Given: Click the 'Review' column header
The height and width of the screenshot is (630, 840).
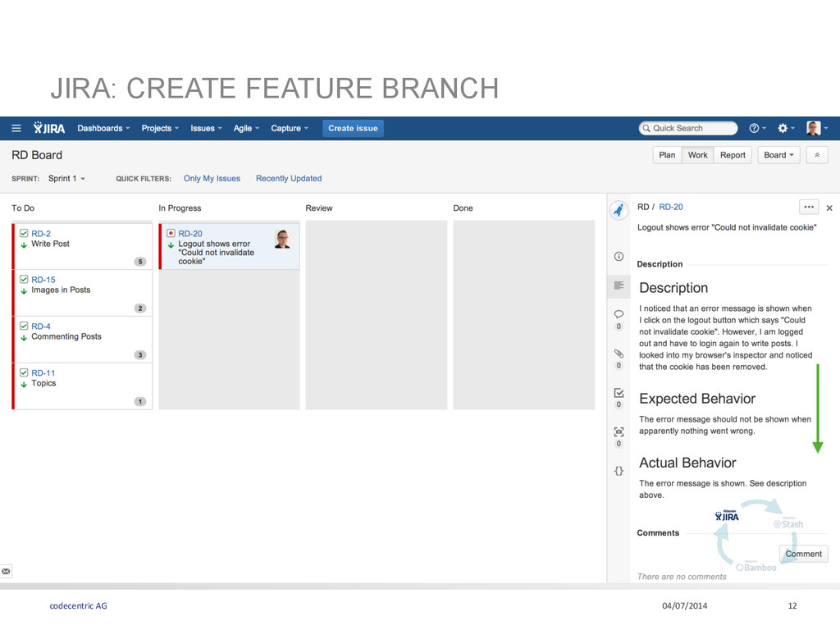Looking at the screenshot, I should [319, 208].
